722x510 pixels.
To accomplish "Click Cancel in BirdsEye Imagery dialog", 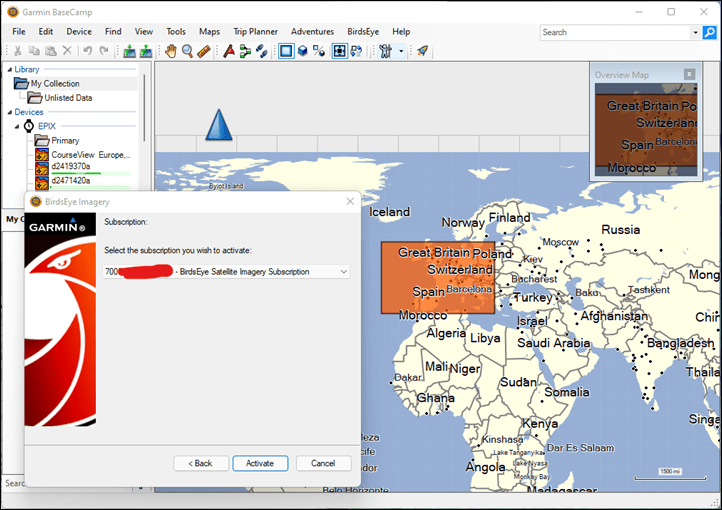I will [323, 463].
